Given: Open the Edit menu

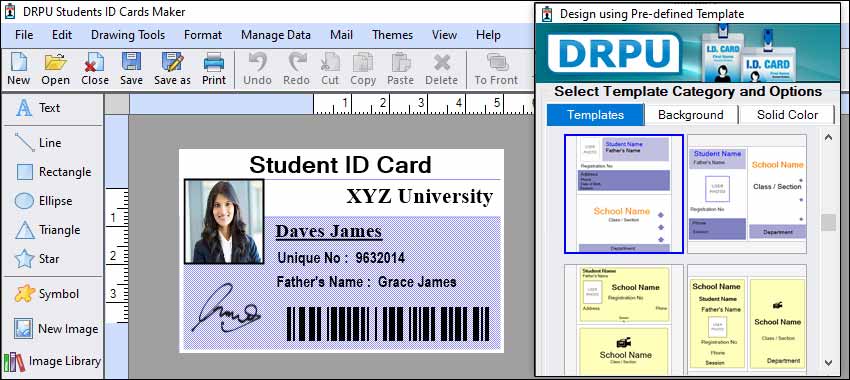Looking at the screenshot, I should tap(62, 35).
